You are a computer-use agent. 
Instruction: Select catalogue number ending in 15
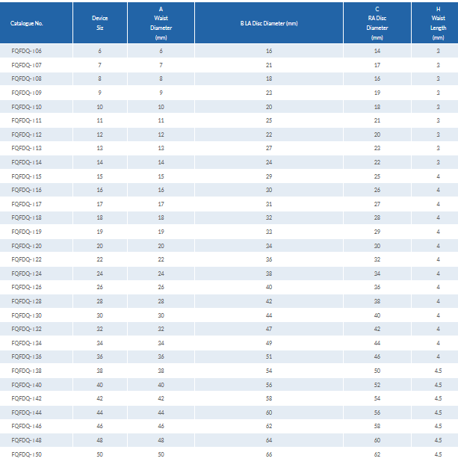tap(26, 176)
